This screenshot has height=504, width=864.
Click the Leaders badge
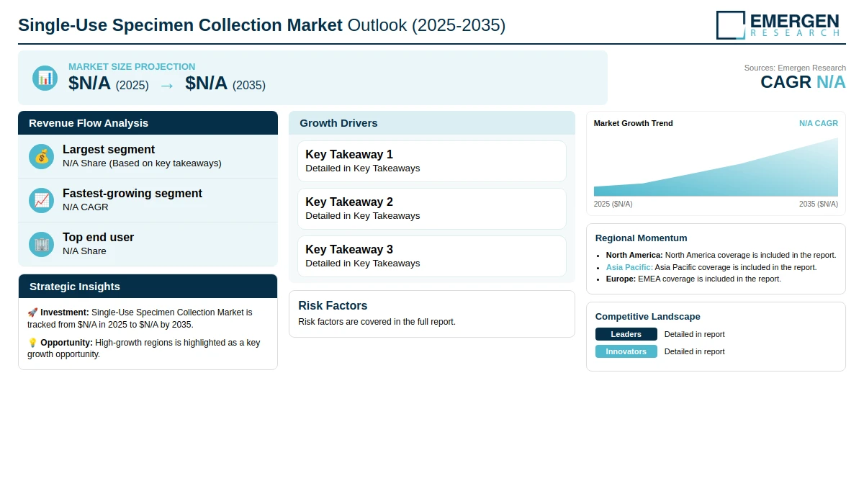pos(626,334)
